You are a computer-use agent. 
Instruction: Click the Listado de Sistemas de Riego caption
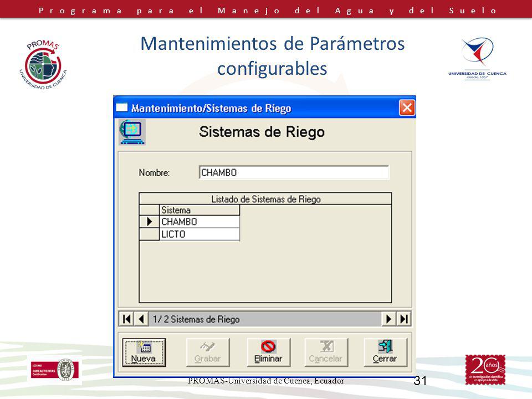tap(265, 199)
